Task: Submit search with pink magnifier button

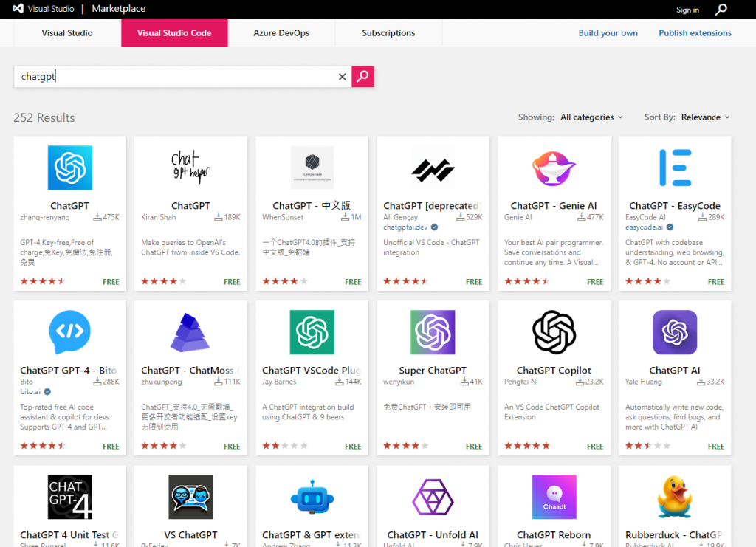Action: point(362,77)
